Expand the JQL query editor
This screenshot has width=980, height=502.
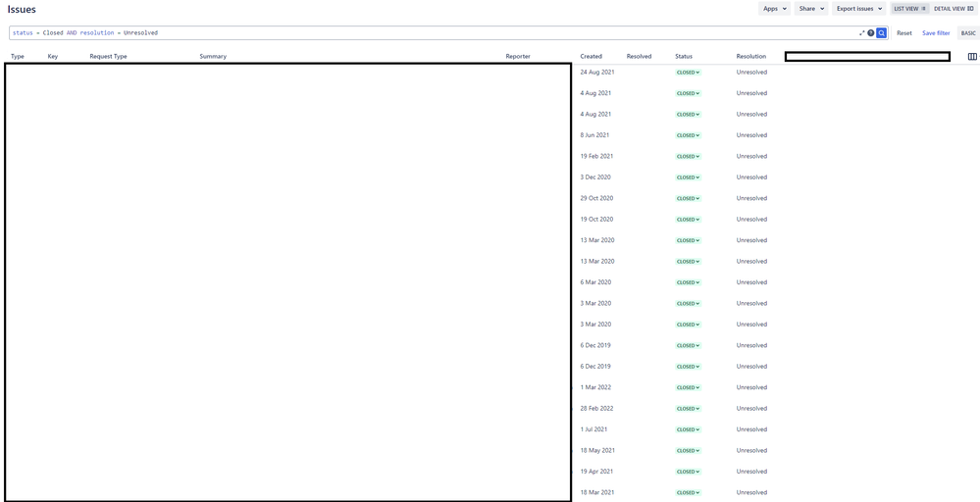point(862,33)
